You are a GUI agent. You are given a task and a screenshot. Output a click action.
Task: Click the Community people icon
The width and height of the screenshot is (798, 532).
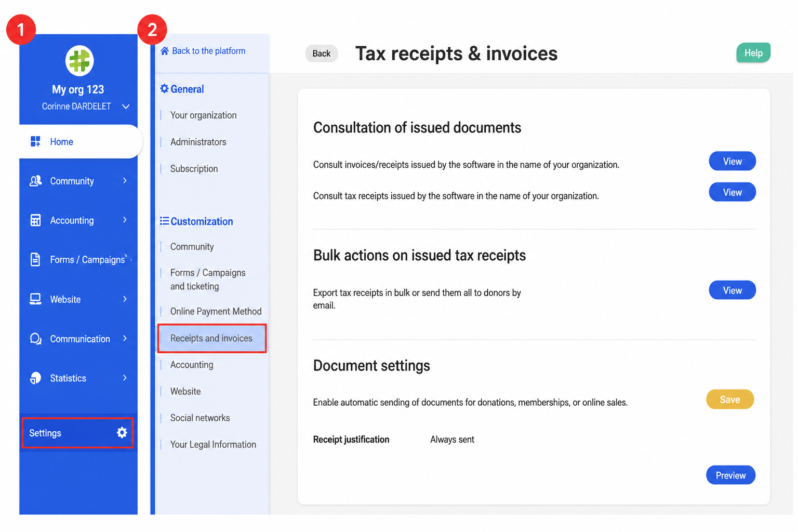coord(35,181)
